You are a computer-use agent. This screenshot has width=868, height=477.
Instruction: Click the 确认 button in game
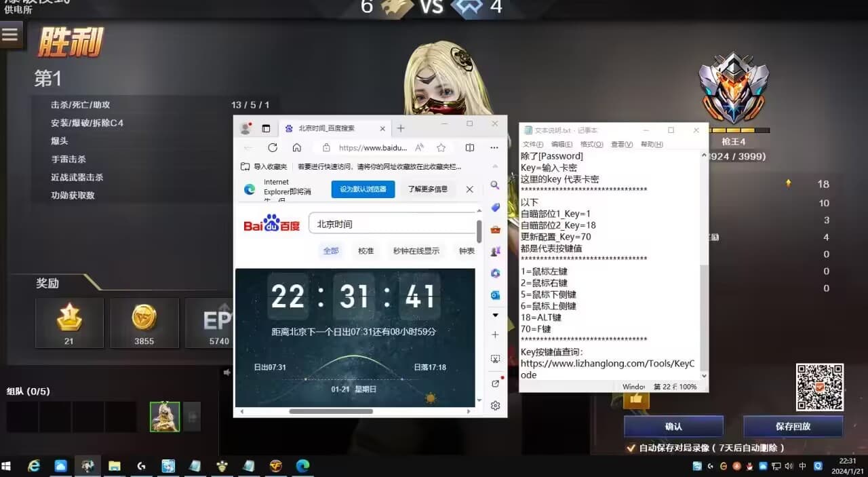(673, 427)
